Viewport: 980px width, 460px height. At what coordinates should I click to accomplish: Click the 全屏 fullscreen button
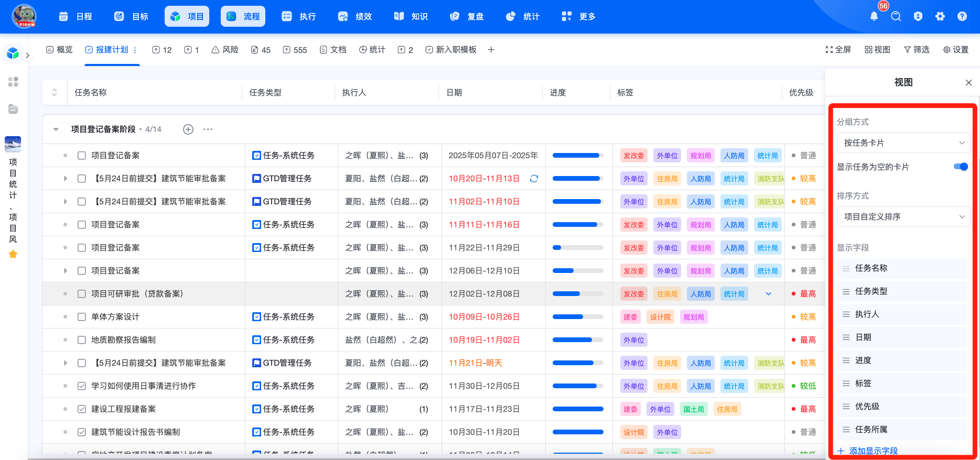838,50
